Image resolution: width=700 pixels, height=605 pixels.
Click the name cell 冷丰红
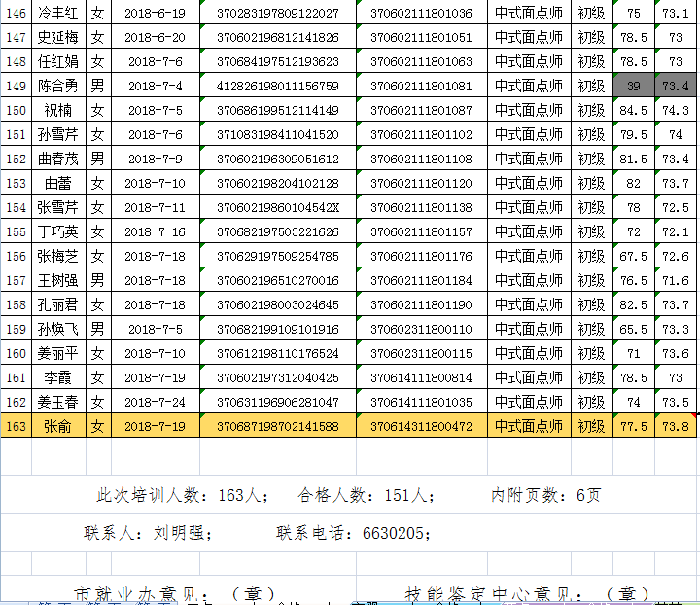coord(57,13)
